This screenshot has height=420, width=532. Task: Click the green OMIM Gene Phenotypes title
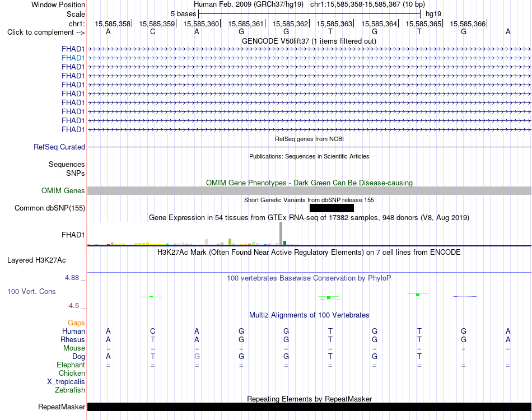[310, 183]
